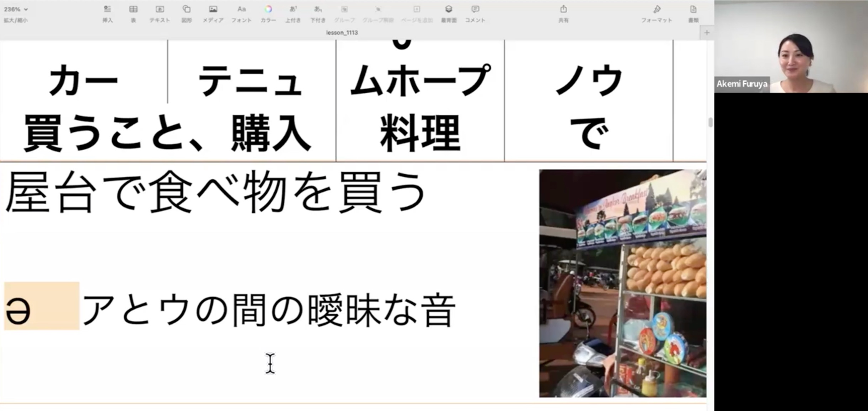Apply subscript (下付き) formatting
This screenshot has height=411, width=868.
[318, 10]
